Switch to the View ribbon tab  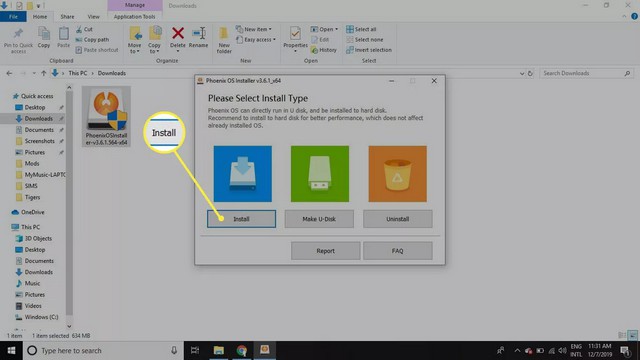click(x=93, y=17)
